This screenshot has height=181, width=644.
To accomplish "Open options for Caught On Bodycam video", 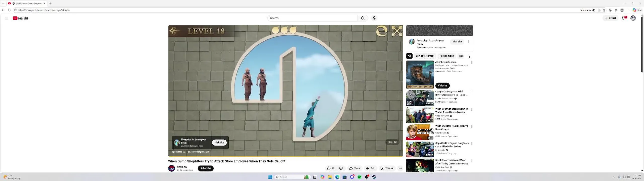I will pos(472,92).
